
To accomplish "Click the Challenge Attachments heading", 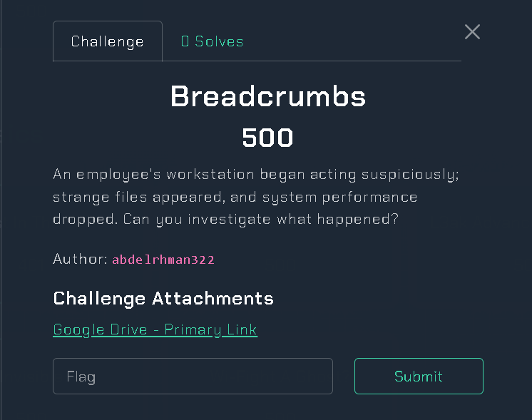I will click(x=163, y=299).
